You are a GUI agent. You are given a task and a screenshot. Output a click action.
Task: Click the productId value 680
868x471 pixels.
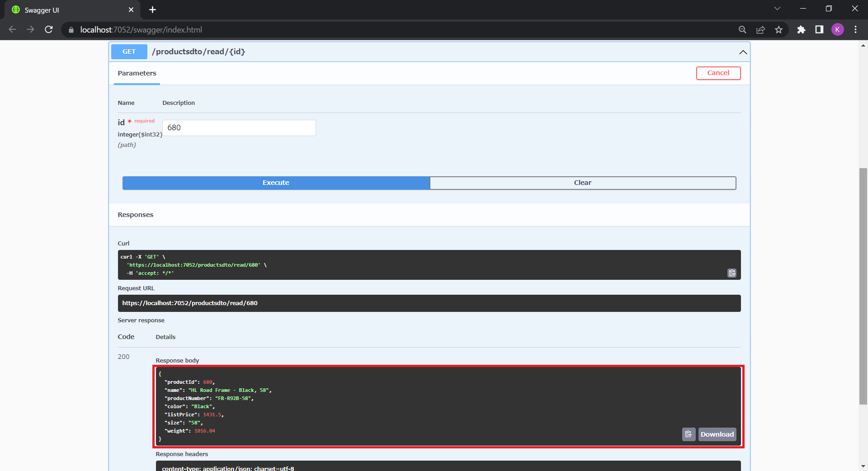[208, 382]
